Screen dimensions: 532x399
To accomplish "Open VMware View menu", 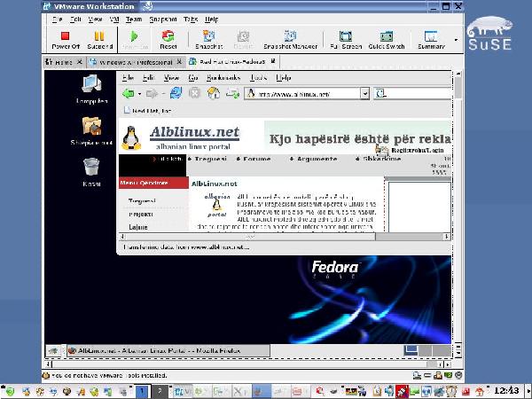I will pos(95,20).
